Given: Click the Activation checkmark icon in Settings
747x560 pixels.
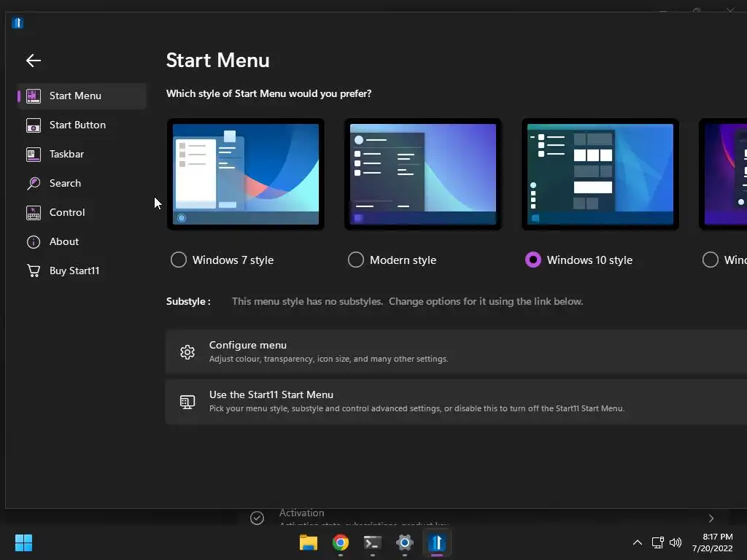Looking at the screenshot, I should 258,518.
